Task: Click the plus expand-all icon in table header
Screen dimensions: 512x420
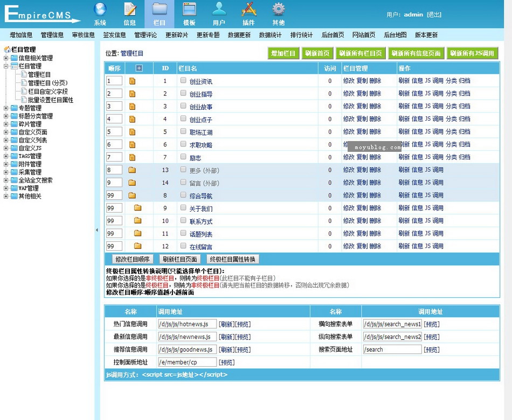Action: pos(139,68)
